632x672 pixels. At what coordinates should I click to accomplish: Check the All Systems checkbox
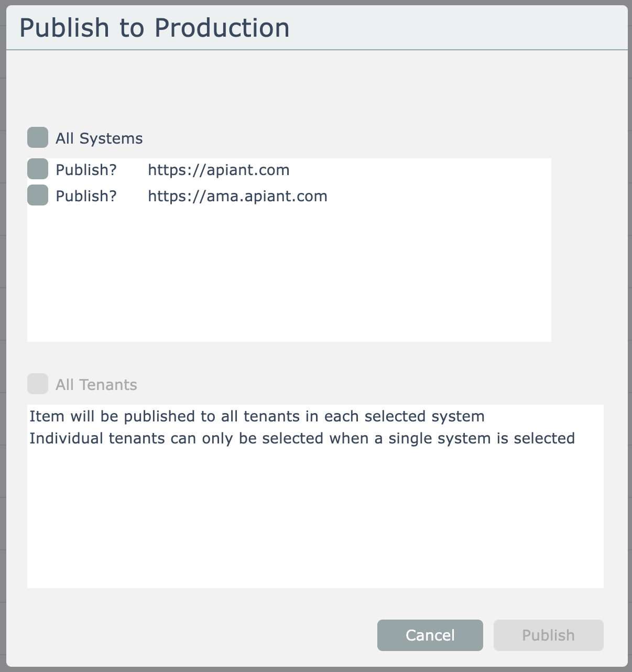[x=38, y=138]
